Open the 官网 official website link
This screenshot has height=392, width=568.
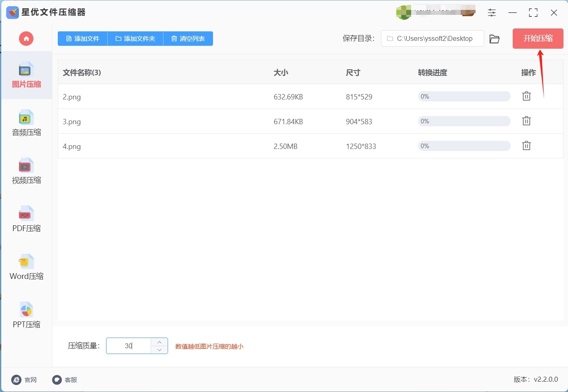24,380
